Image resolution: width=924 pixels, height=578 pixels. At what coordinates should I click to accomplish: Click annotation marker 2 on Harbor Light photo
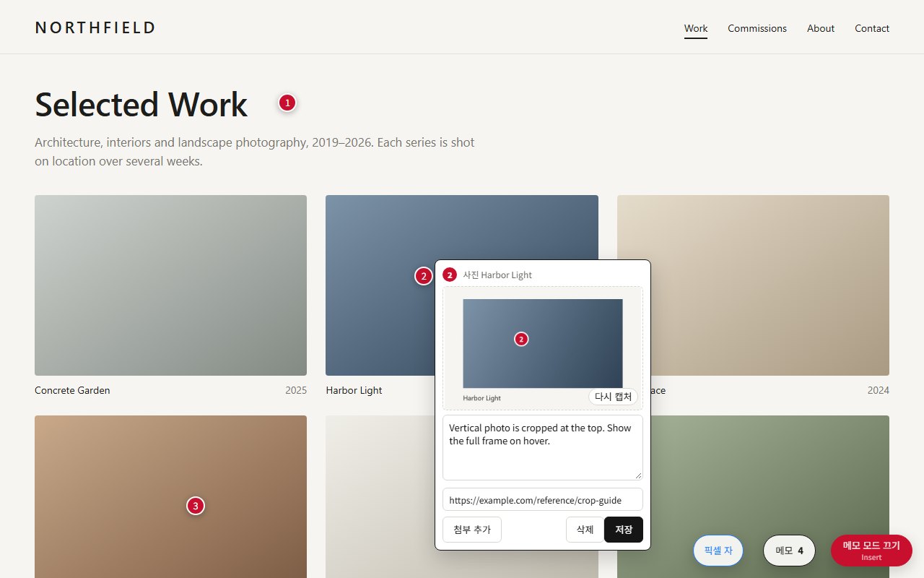[x=424, y=276]
